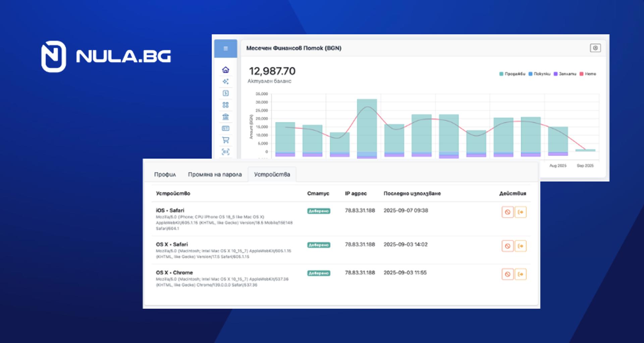
Task: Open the shopping cart section
Action: coord(226,140)
